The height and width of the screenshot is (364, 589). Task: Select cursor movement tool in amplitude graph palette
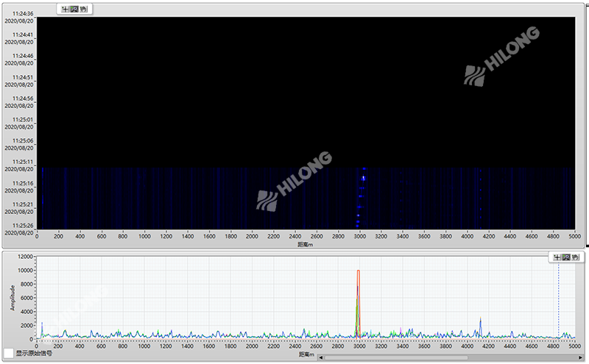click(557, 257)
